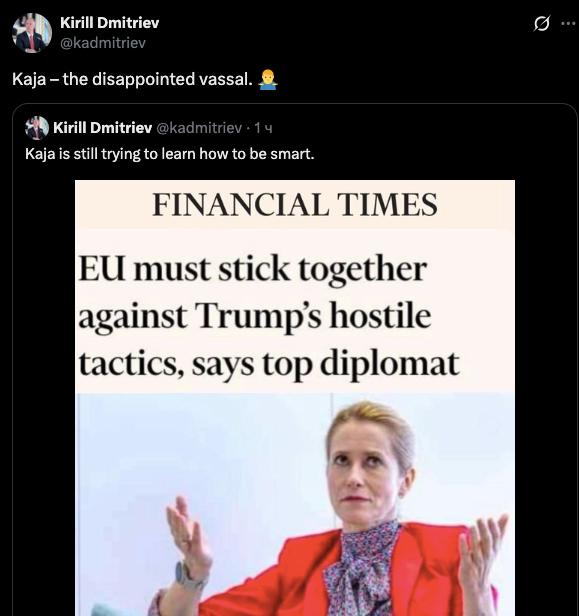
Task: Click the shrugging person emoji
Action: [268, 80]
